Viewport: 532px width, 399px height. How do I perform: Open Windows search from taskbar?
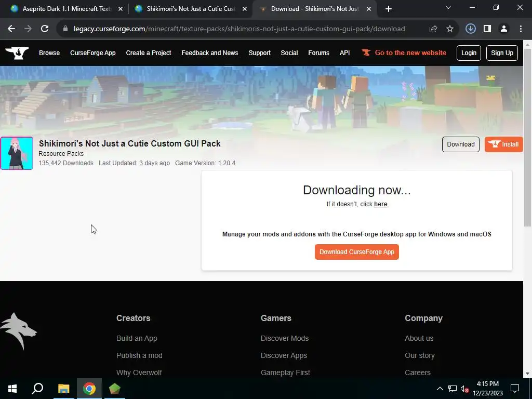[37, 389]
